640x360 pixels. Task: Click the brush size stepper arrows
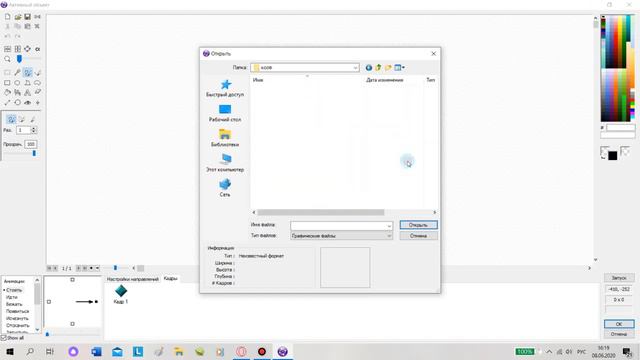(x=34, y=130)
